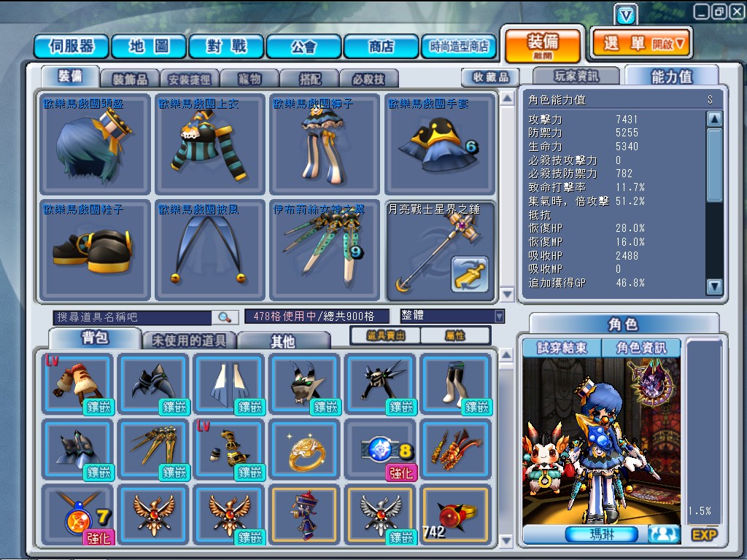Click the 試穿結束 button

(562, 348)
